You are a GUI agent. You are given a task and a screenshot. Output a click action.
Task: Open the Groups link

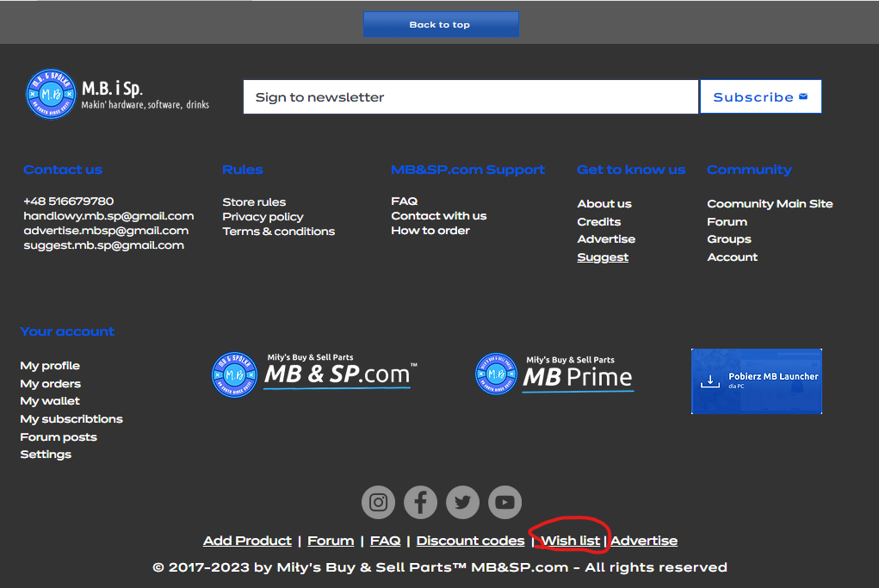728,239
